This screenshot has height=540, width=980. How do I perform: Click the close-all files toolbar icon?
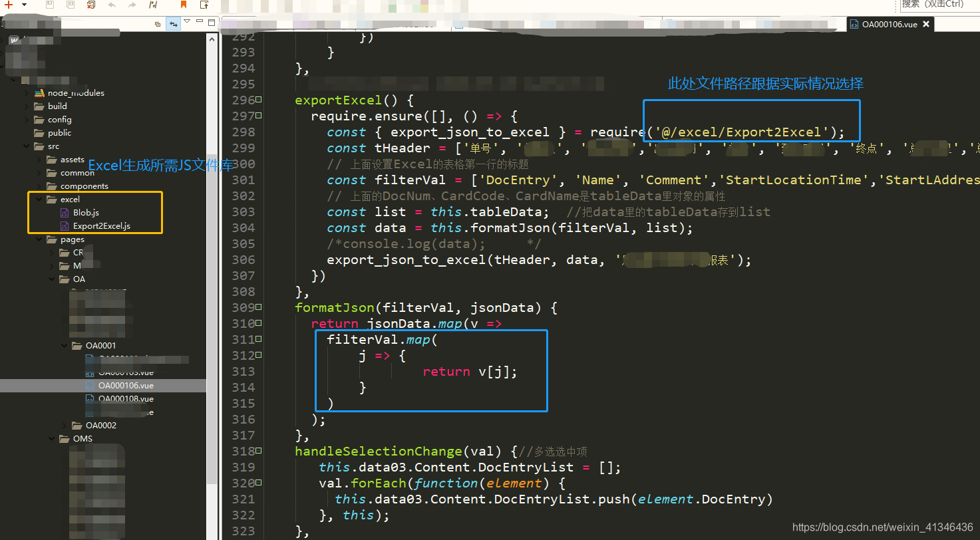pyautogui.click(x=91, y=4)
